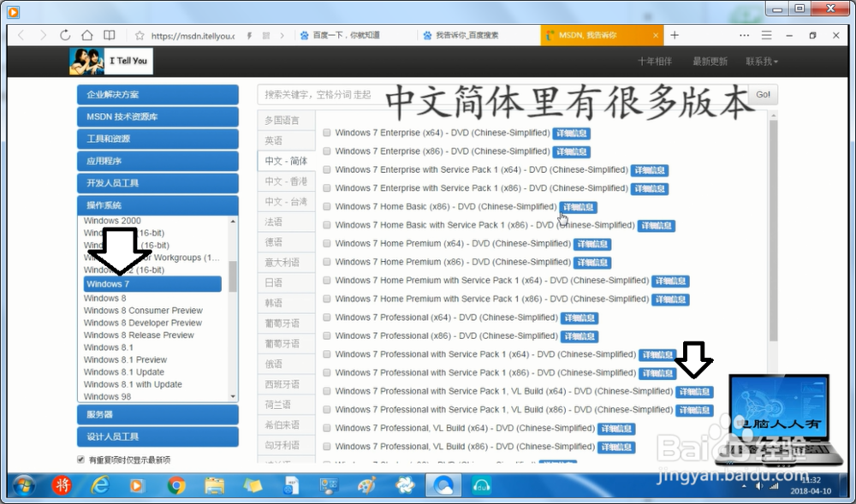Check Enterprise with Service Pack 1 (x64) checkbox
This screenshot has height=504, width=856.
326,169
